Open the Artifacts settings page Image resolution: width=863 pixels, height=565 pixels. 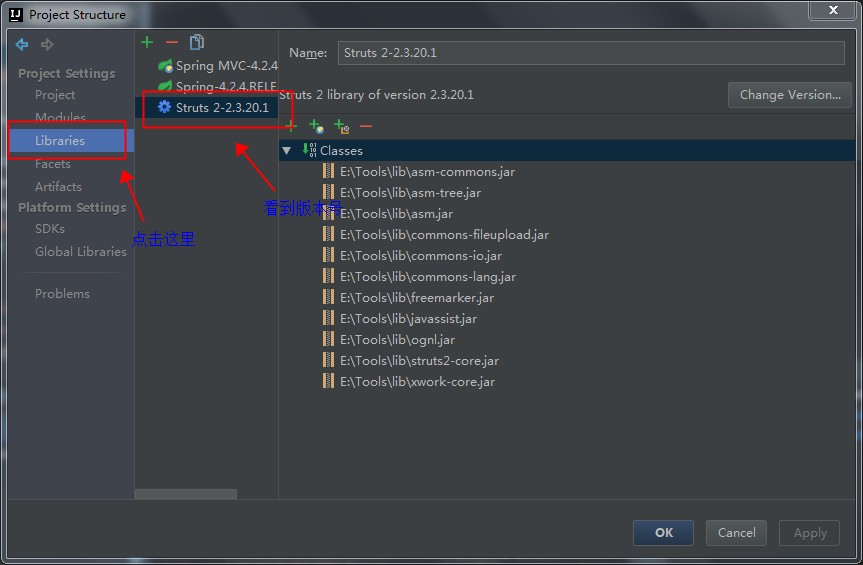pyautogui.click(x=58, y=186)
